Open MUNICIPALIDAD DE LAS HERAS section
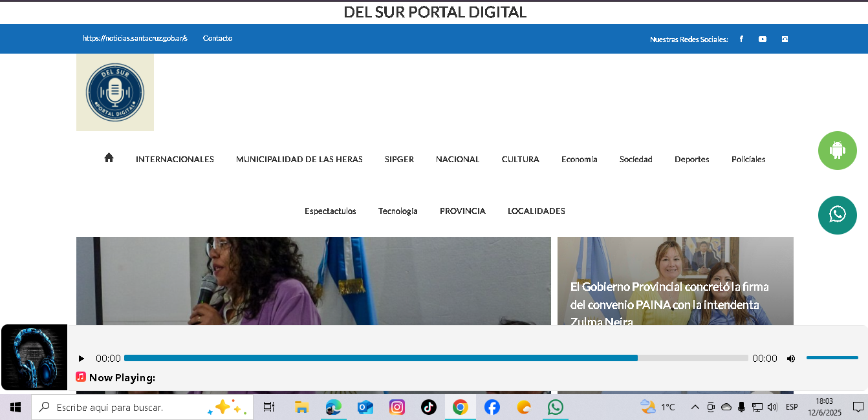The image size is (868, 420). 299,159
